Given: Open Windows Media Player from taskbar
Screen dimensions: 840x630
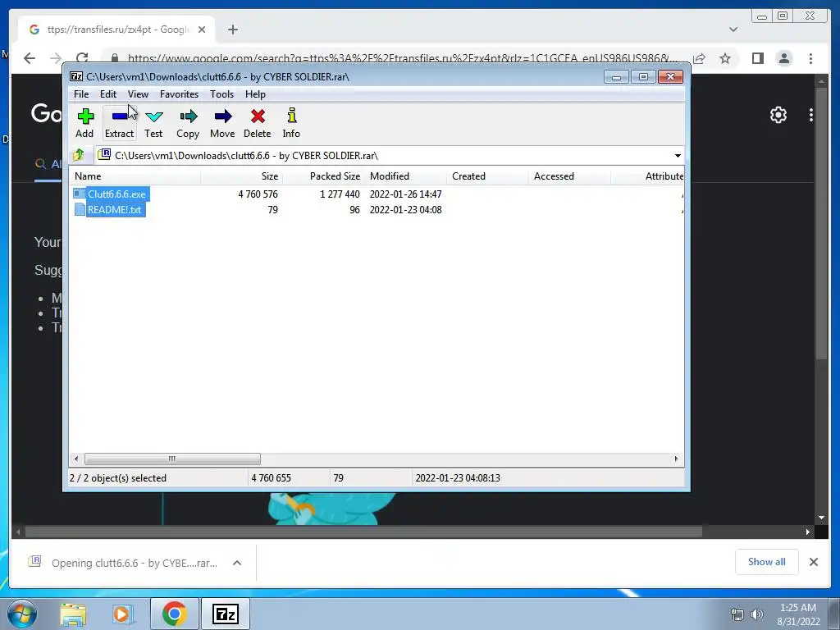Looking at the screenshot, I should [121, 614].
